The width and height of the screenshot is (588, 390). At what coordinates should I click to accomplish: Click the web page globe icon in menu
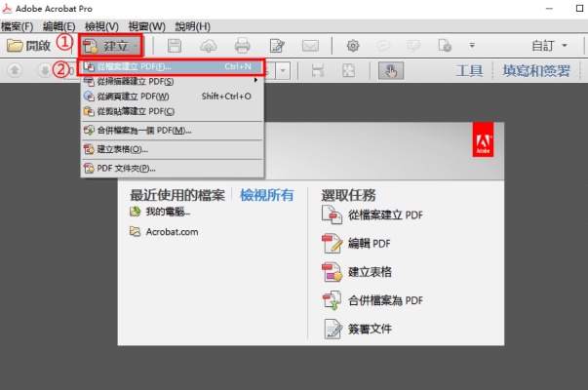click(89, 97)
